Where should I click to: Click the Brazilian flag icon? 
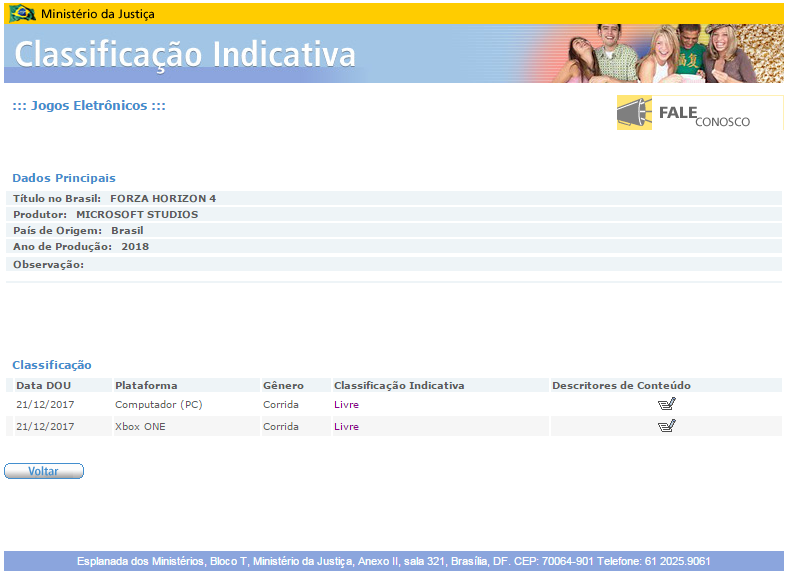tap(22, 13)
